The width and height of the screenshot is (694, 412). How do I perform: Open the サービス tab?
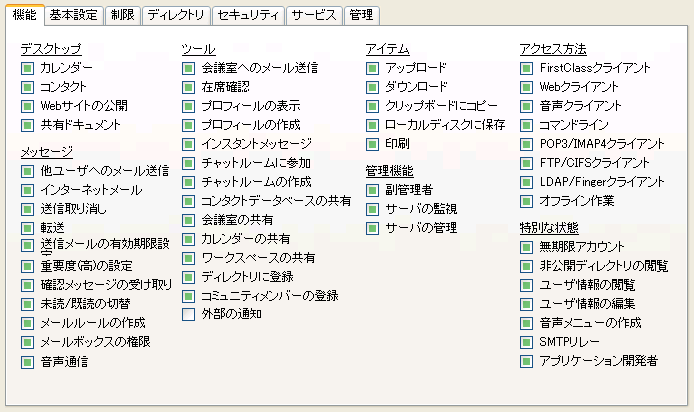(314, 16)
